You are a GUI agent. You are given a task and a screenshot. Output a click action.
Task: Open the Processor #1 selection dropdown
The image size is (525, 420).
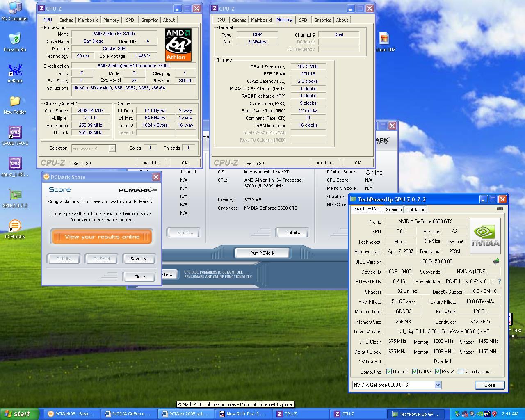click(94, 148)
